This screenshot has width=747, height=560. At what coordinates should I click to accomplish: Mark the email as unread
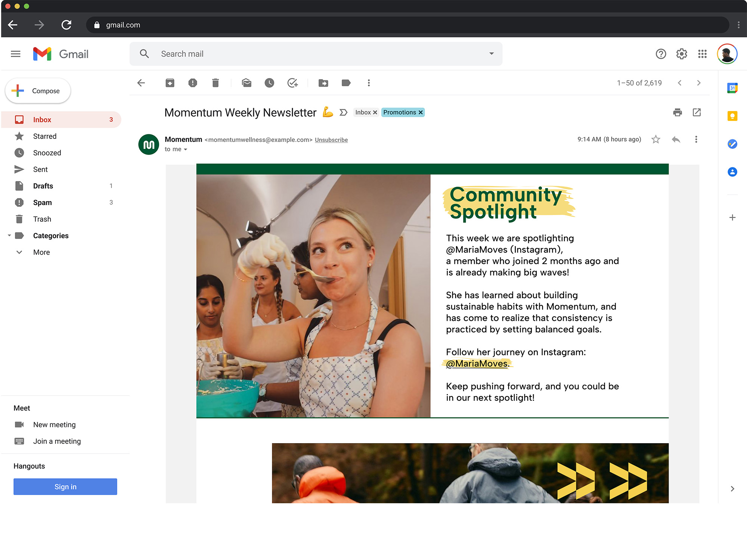point(247,83)
